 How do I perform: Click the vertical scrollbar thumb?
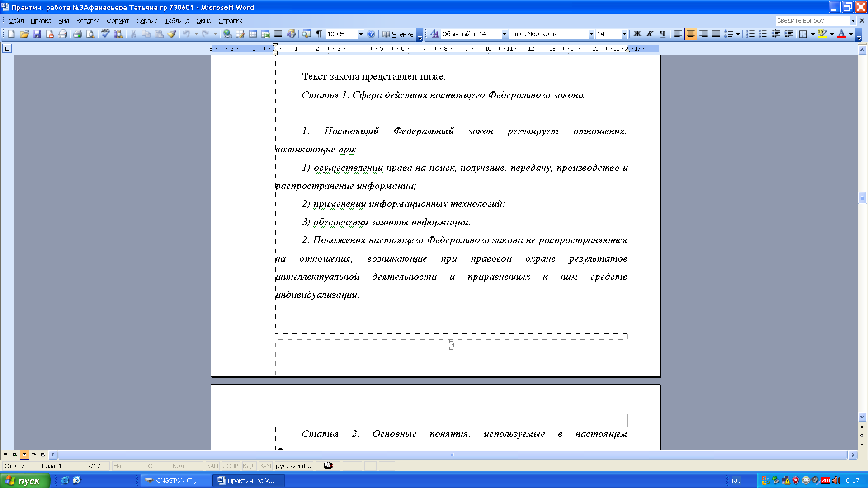862,198
